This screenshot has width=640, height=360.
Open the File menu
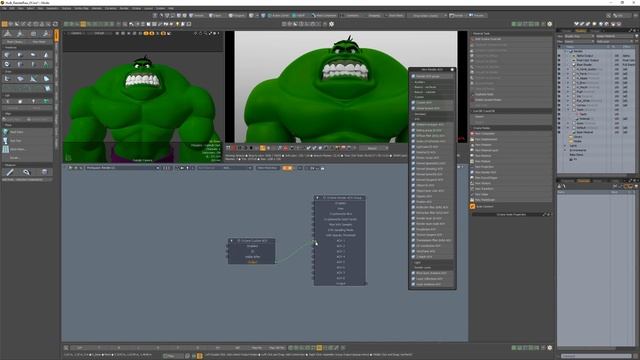4,8
